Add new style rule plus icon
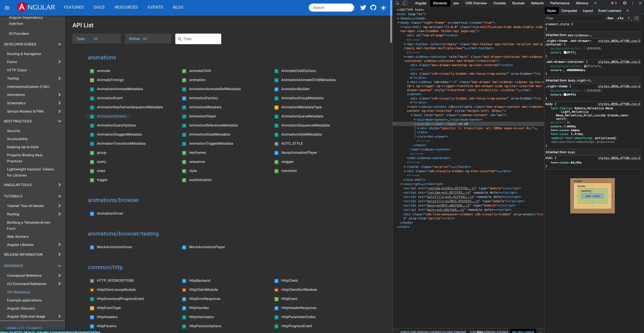The width and height of the screenshot is (644, 333). click(629, 18)
